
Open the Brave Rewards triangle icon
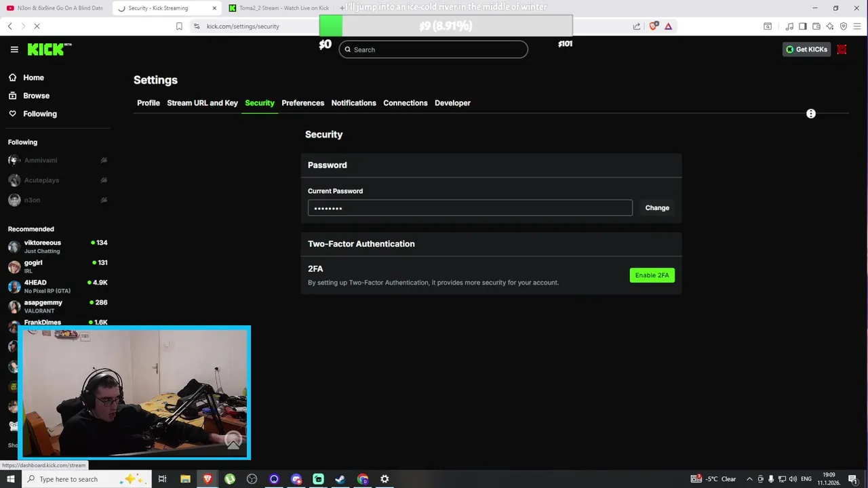668,26
